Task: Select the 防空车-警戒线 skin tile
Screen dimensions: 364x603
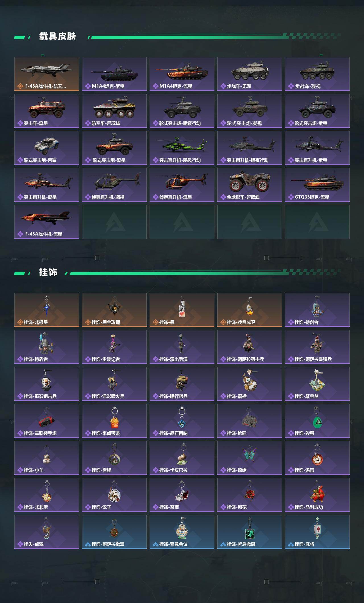Action: pos(114,111)
